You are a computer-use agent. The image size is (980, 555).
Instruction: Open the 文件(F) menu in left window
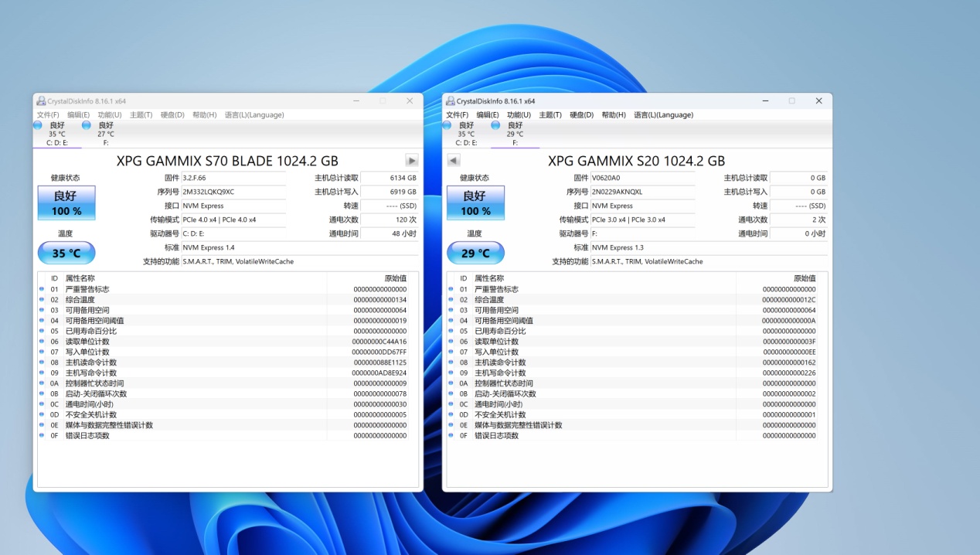point(49,114)
